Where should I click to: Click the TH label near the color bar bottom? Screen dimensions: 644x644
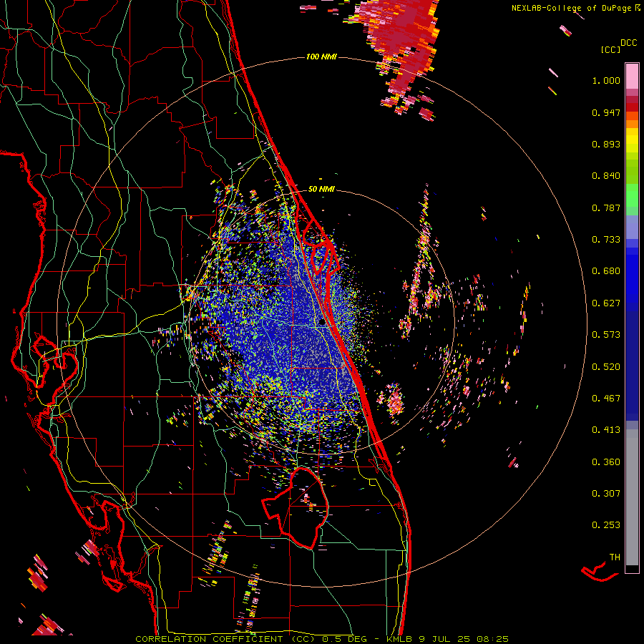615,557
